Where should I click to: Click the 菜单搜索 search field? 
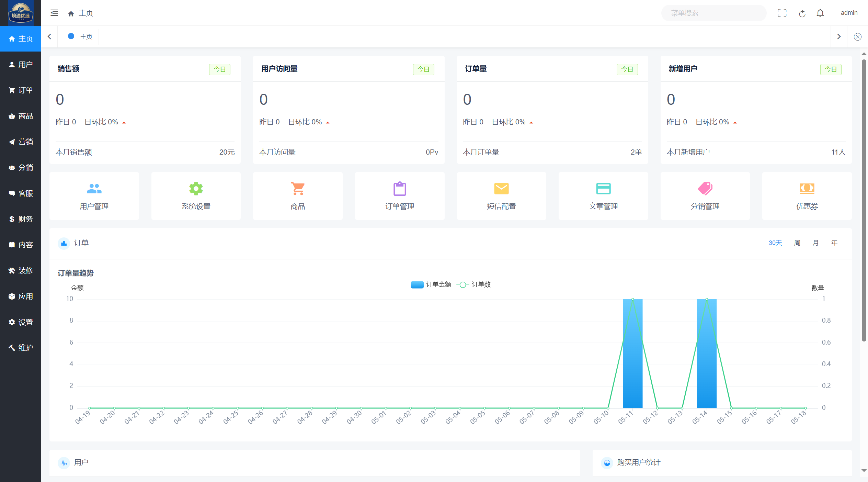click(x=713, y=13)
